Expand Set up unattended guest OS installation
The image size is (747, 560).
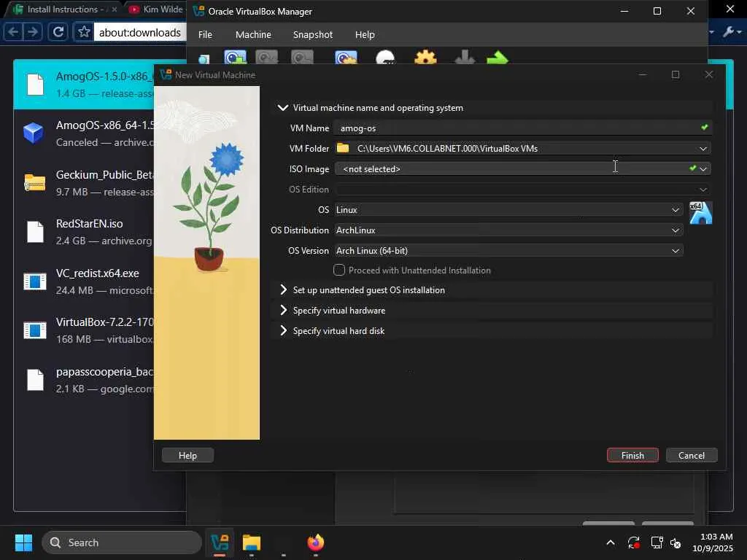[x=284, y=289]
